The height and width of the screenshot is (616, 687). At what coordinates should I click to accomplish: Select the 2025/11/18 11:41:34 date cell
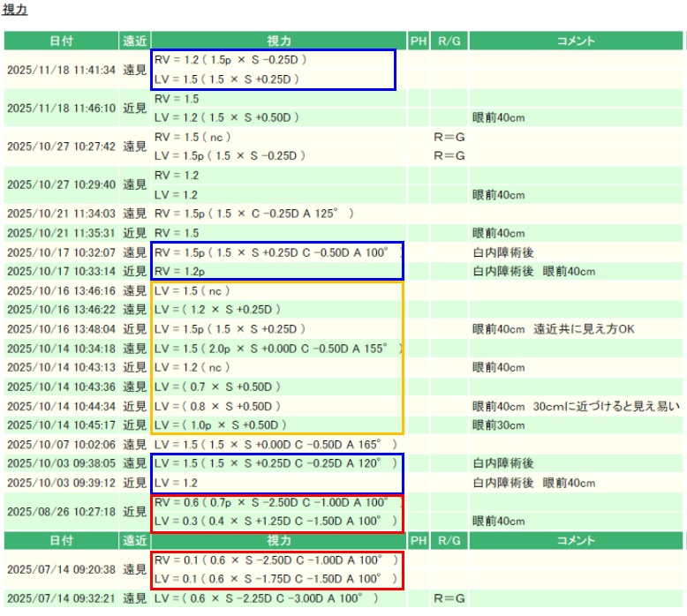point(61,70)
